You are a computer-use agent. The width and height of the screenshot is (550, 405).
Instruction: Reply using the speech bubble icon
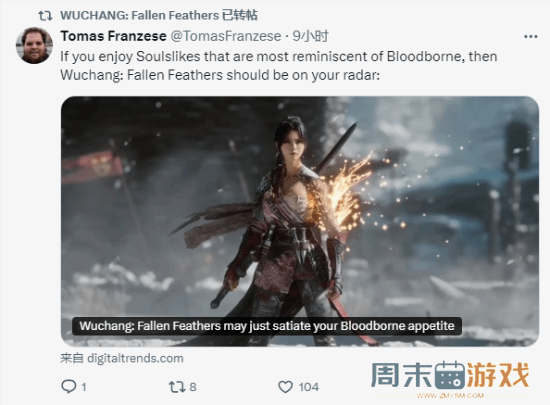69,386
